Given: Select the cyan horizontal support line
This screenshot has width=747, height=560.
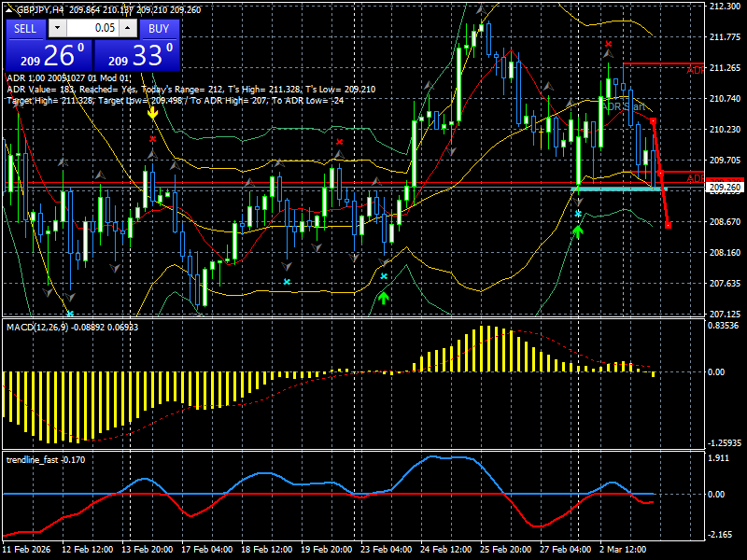Looking at the screenshot, I should point(618,189).
